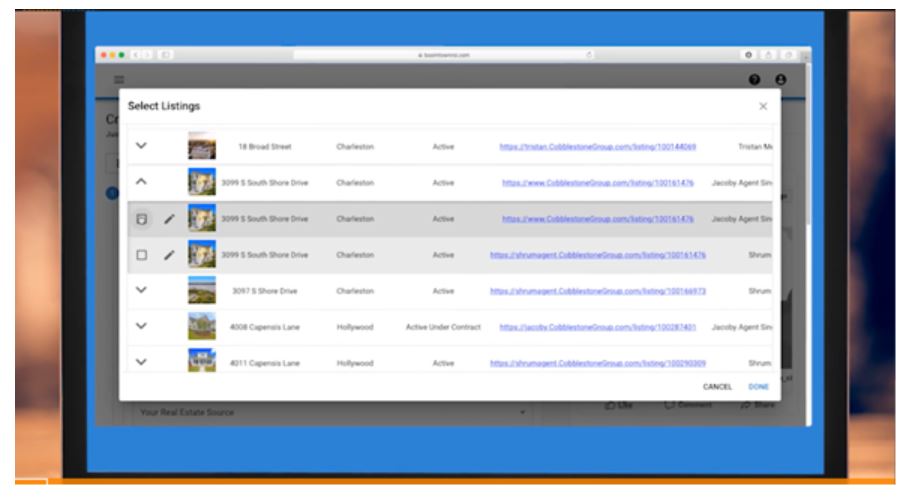Click the '4008 Capensis Lane' address text
The height and width of the screenshot is (504, 919).
[x=264, y=327]
